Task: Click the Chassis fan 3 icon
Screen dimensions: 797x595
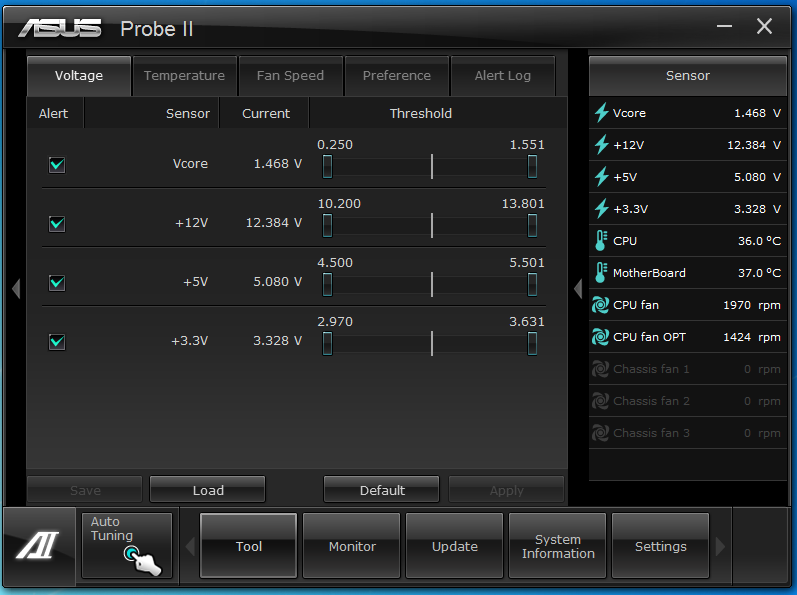Action: (600, 433)
